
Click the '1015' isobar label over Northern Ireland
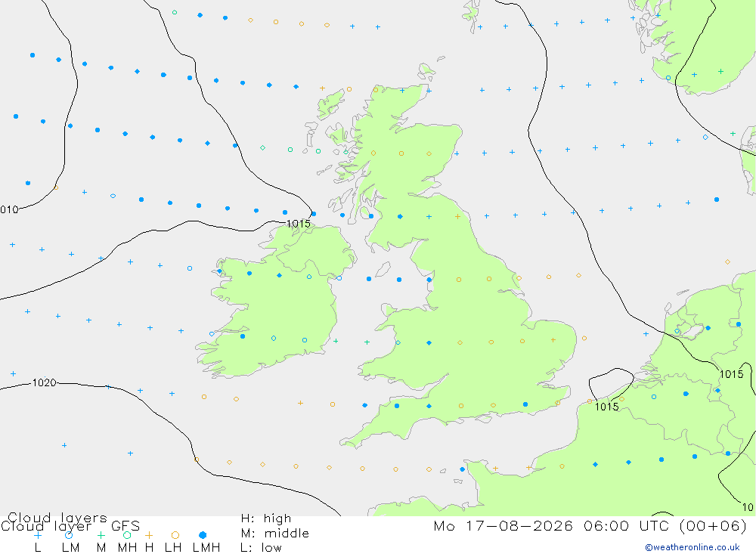299,224
